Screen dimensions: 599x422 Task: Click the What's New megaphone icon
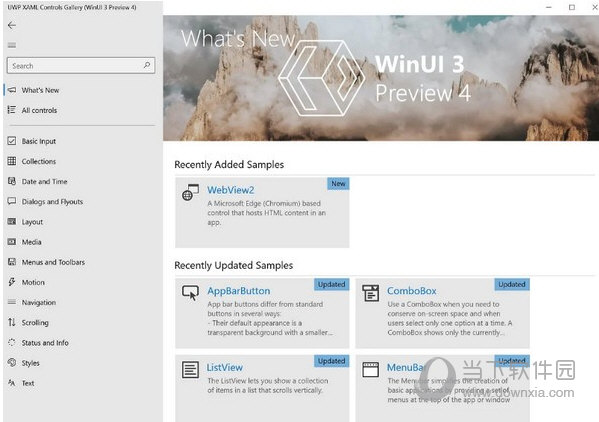pyautogui.click(x=12, y=90)
